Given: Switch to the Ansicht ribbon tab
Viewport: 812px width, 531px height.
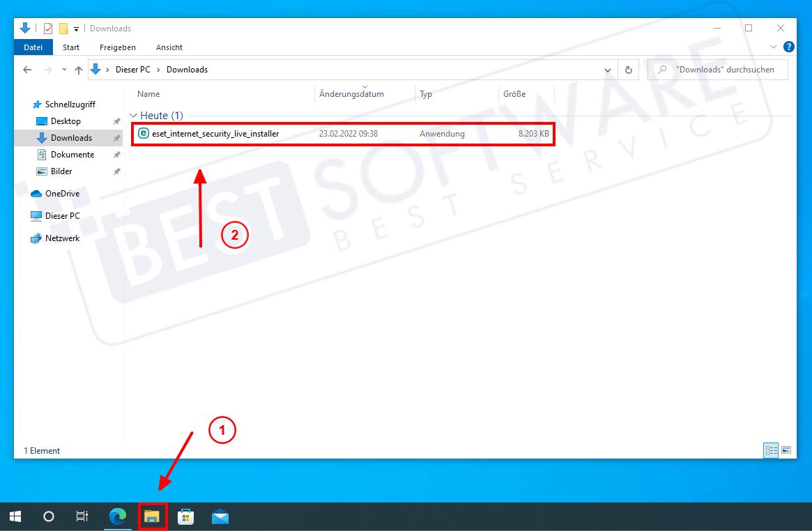Looking at the screenshot, I should 169,47.
